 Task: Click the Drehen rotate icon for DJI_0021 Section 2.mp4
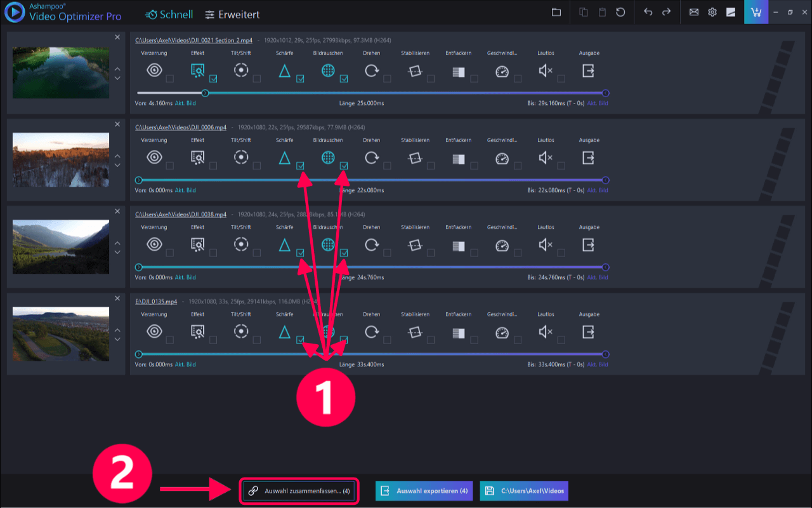[372, 70]
